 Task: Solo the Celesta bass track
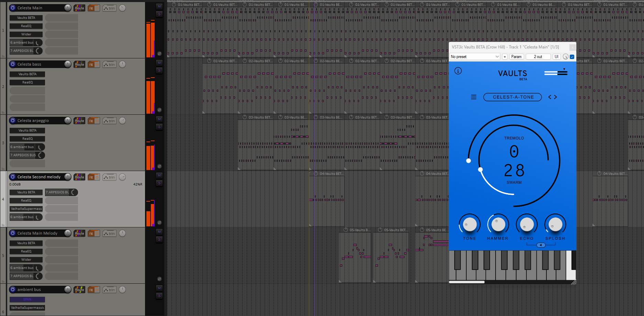click(x=159, y=70)
